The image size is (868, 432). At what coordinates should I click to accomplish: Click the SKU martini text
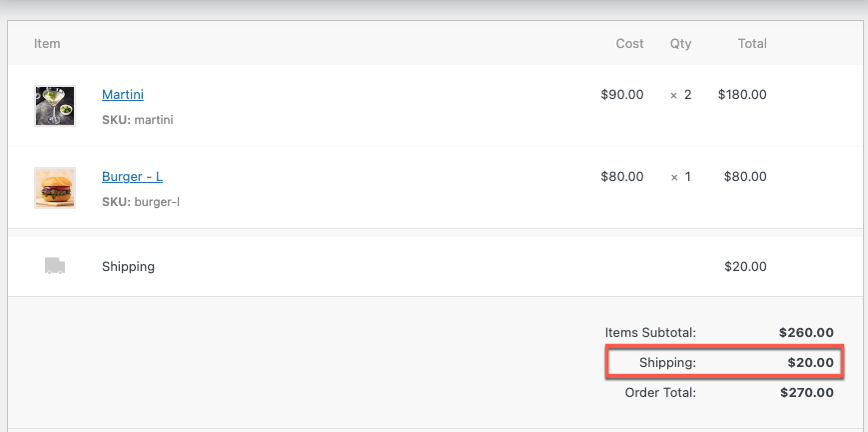137,120
